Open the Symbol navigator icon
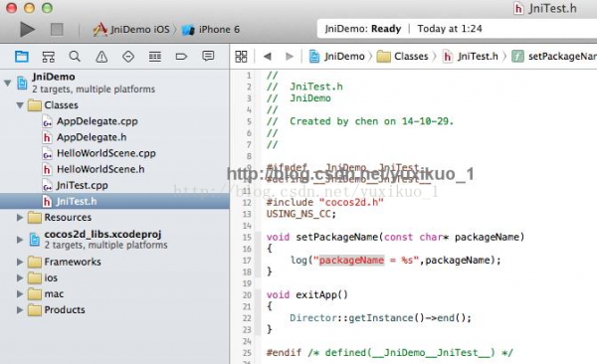The height and width of the screenshot is (364, 597). [x=49, y=57]
